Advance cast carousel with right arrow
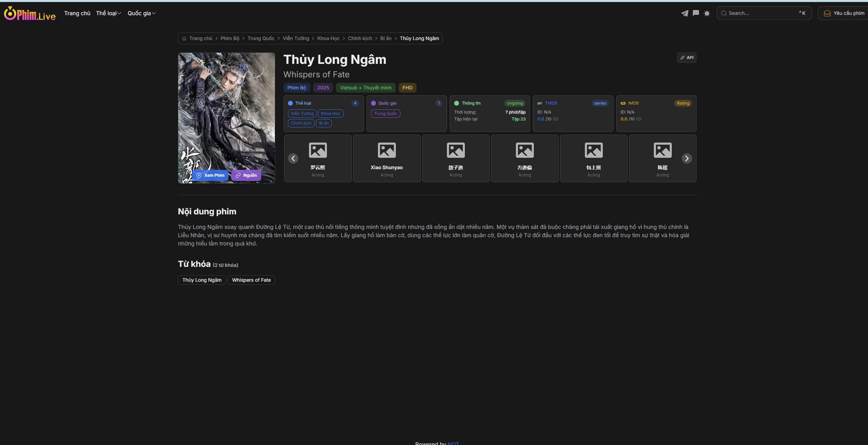868x445 pixels. point(686,158)
